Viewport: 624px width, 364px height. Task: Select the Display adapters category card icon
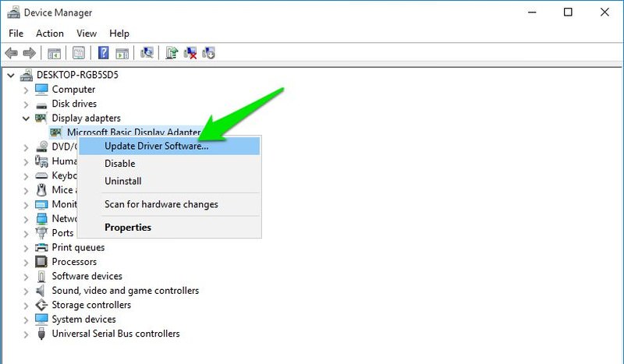[x=41, y=118]
